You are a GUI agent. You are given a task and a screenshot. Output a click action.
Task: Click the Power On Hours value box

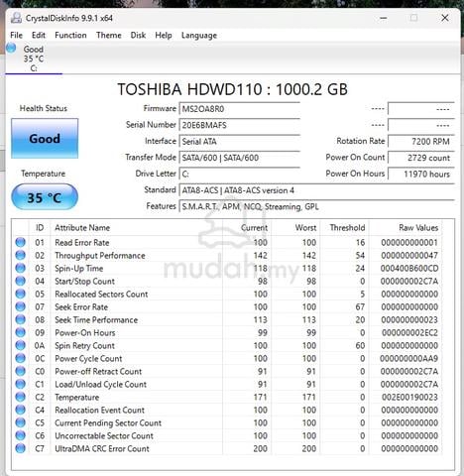[x=421, y=175]
